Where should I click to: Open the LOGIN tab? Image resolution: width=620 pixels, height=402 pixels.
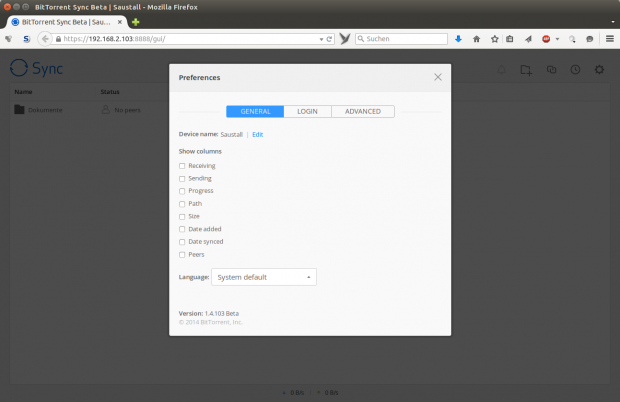[307, 111]
